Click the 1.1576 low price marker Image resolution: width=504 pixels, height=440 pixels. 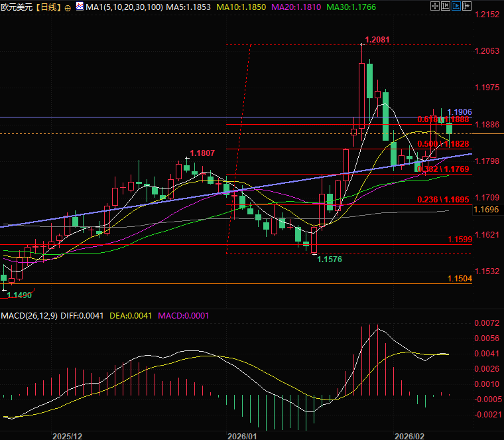(x=330, y=259)
